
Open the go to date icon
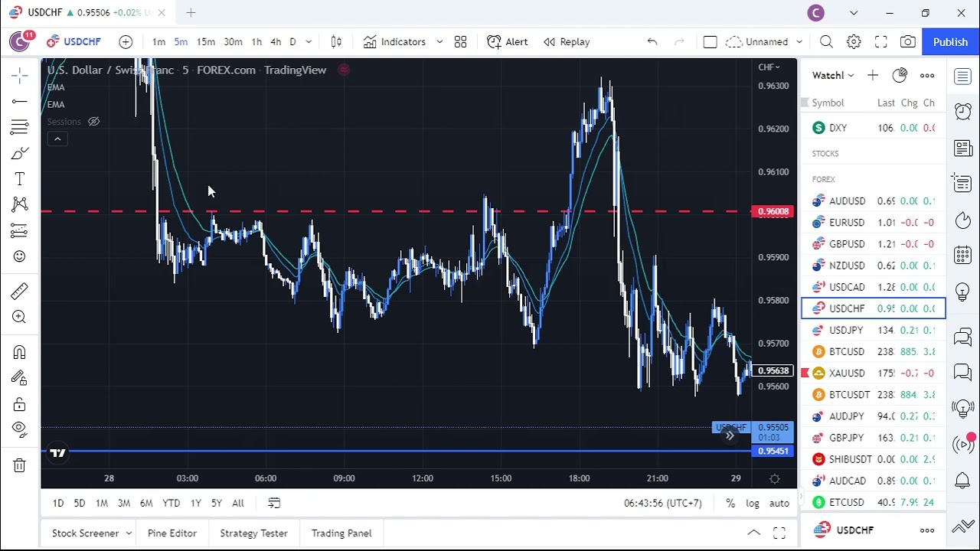click(x=274, y=503)
